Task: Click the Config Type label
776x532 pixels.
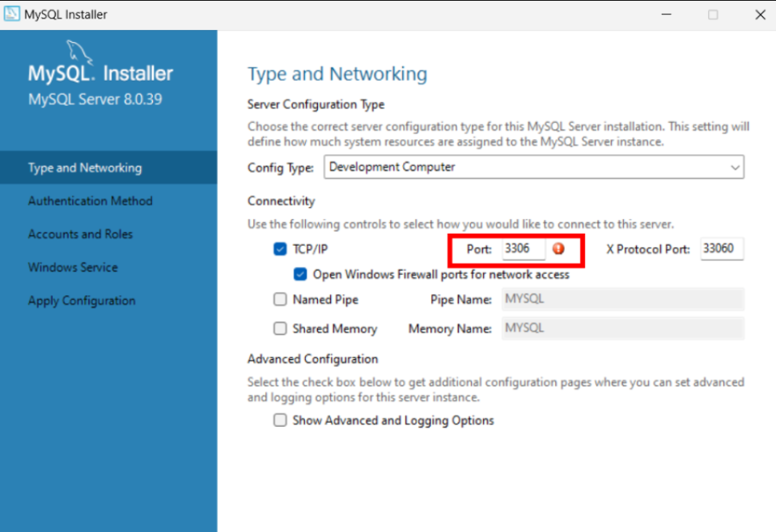Action: 281,168
